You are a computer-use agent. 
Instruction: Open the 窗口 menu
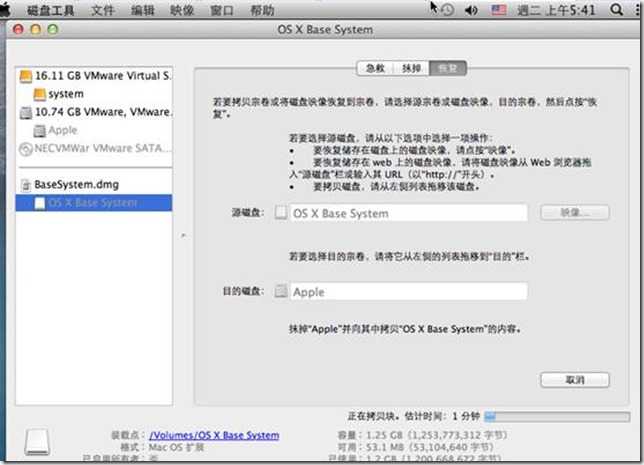click(x=222, y=10)
